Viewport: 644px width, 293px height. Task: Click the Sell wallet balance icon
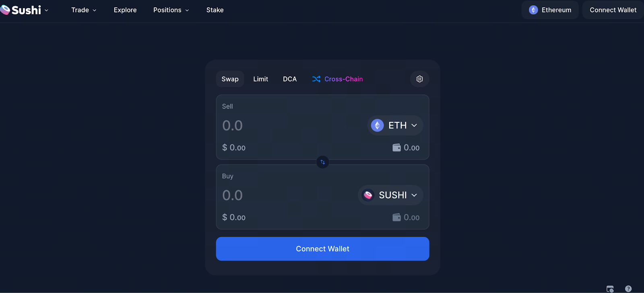[396, 148]
